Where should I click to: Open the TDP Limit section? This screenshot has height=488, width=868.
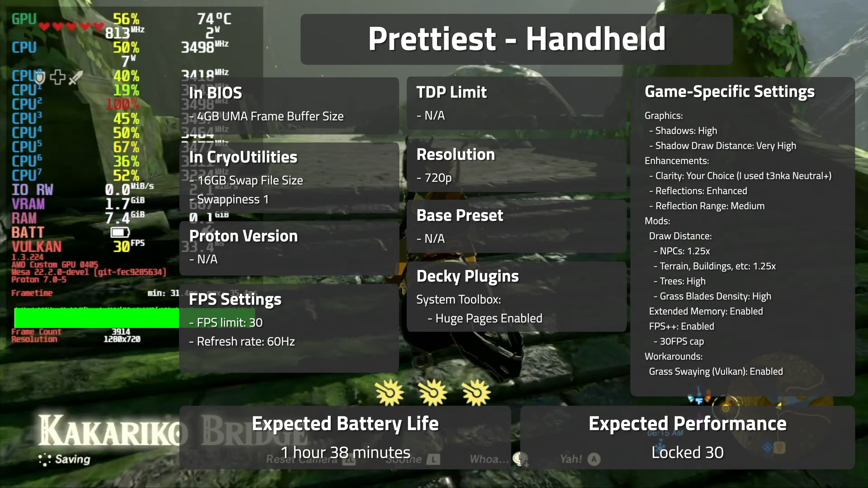(451, 92)
